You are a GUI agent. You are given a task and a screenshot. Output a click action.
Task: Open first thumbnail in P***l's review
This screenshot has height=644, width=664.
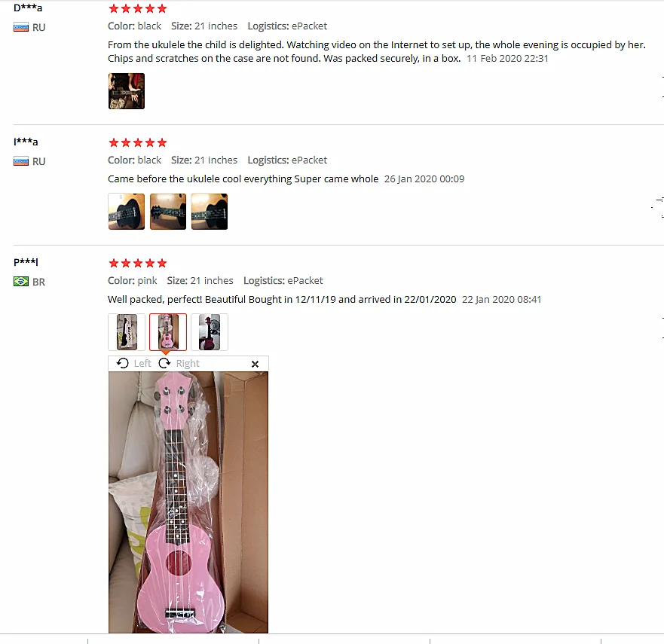click(x=126, y=332)
